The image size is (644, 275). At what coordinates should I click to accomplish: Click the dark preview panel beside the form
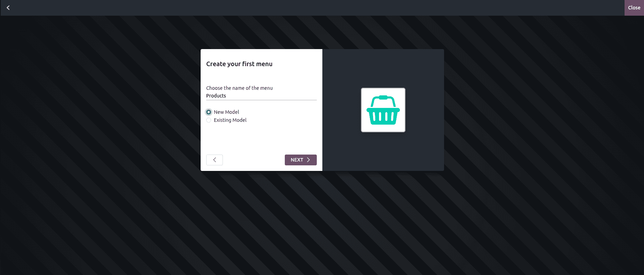pos(383,153)
